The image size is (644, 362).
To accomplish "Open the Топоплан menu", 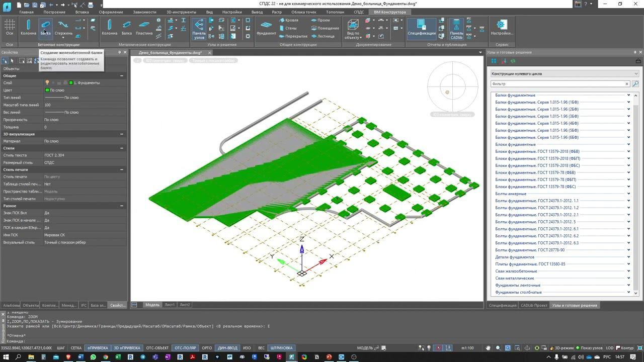I will pos(335,12).
